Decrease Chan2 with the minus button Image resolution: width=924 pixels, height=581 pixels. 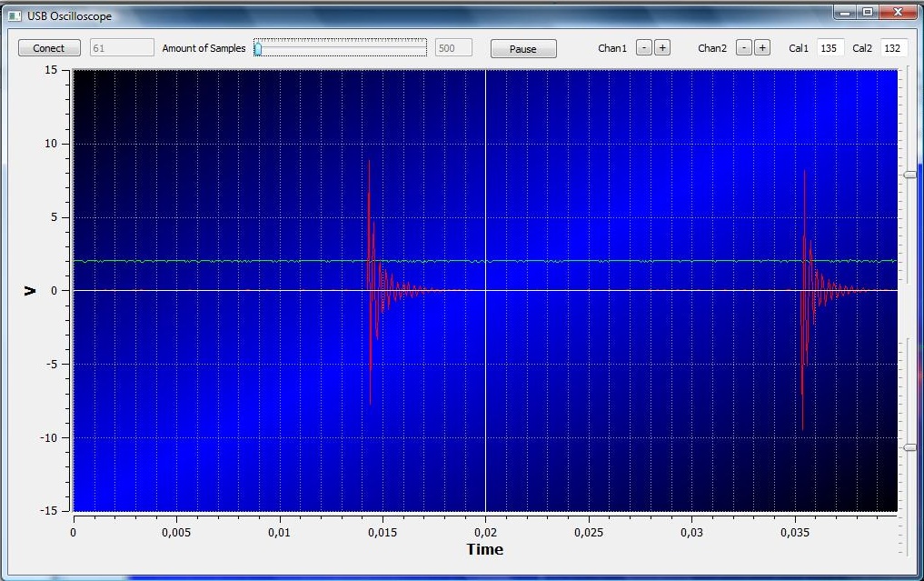pos(744,48)
